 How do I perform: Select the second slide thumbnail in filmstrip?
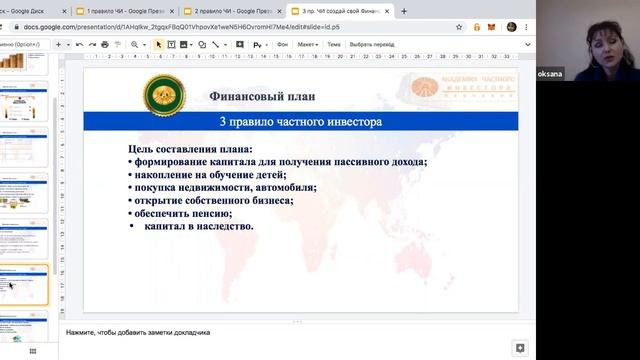coord(24,101)
